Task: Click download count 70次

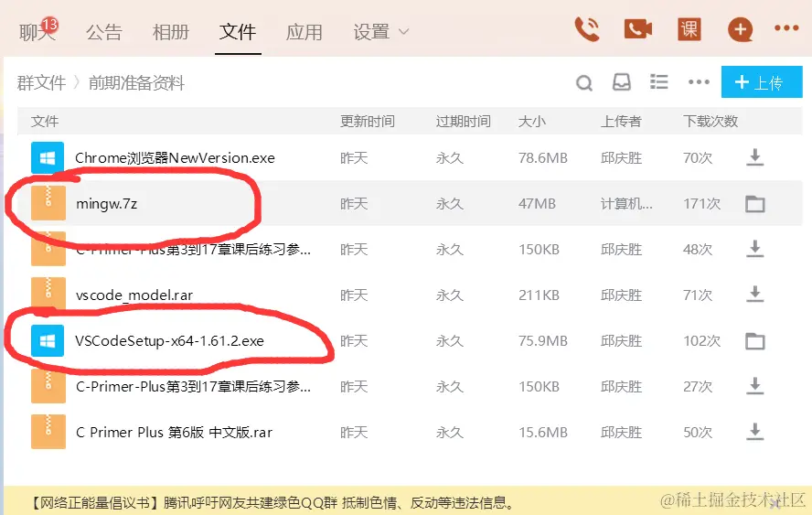Action: (698, 157)
